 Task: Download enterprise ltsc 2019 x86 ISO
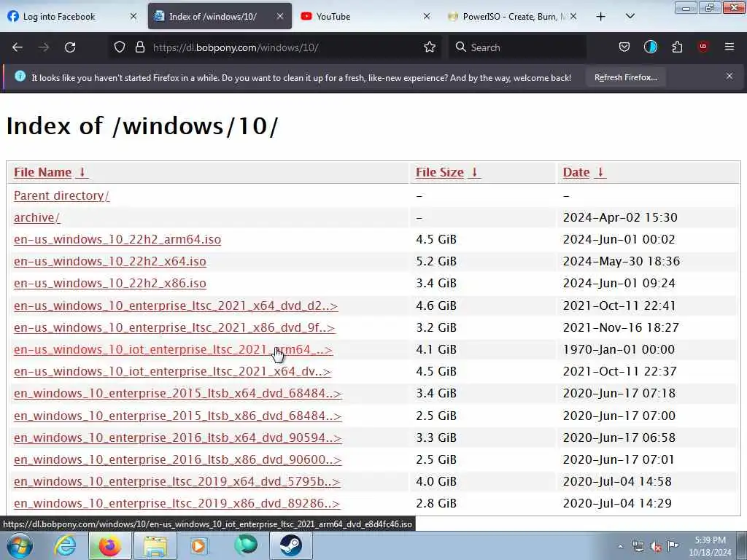tap(177, 503)
